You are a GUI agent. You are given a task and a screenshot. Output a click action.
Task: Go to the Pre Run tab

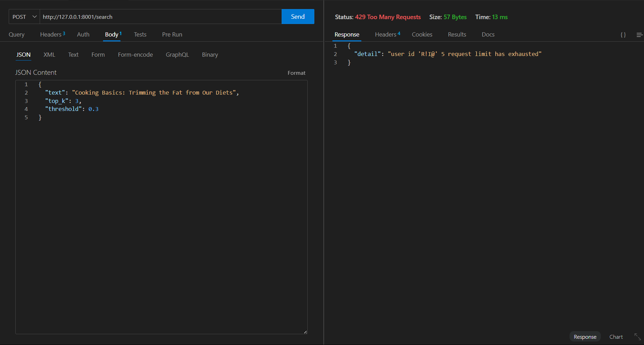point(172,34)
